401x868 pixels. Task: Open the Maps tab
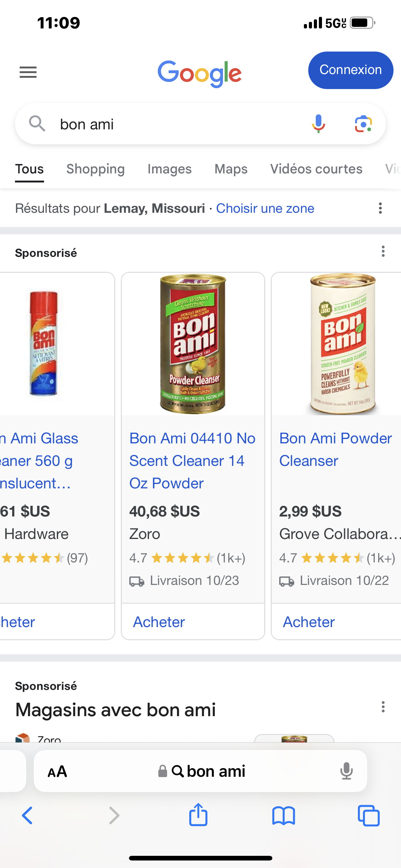pyautogui.click(x=231, y=169)
